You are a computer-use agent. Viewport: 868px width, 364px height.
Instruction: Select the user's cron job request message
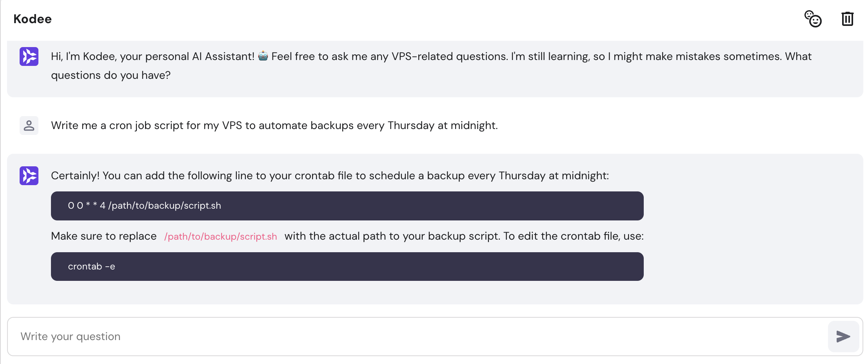coord(274,126)
